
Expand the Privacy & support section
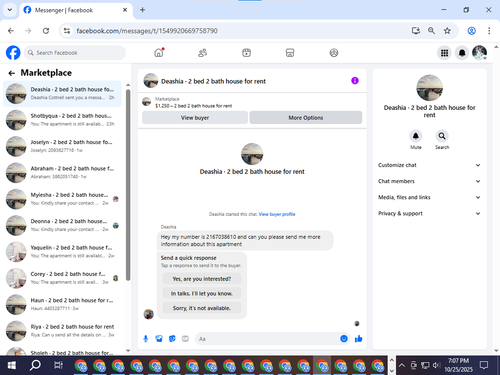[x=429, y=213]
